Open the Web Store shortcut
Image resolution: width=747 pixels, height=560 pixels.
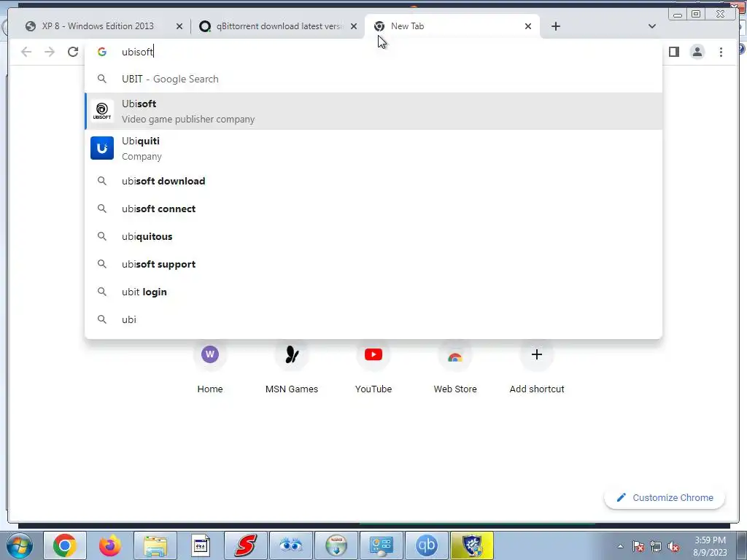[x=455, y=367]
